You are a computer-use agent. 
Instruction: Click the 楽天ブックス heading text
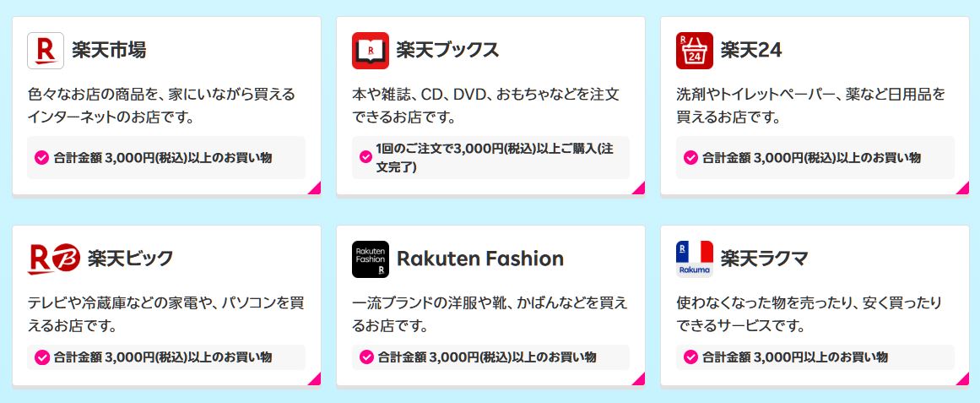[447, 50]
